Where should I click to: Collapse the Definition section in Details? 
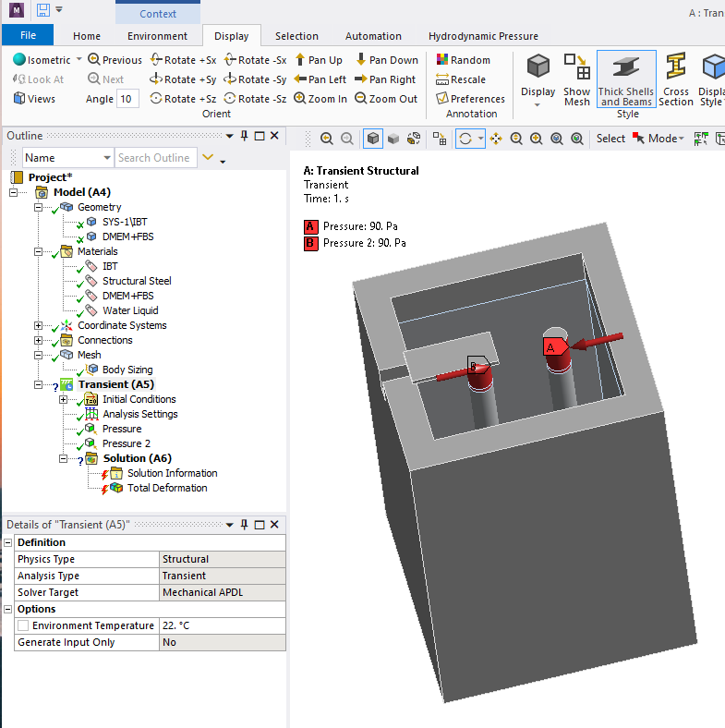8,543
